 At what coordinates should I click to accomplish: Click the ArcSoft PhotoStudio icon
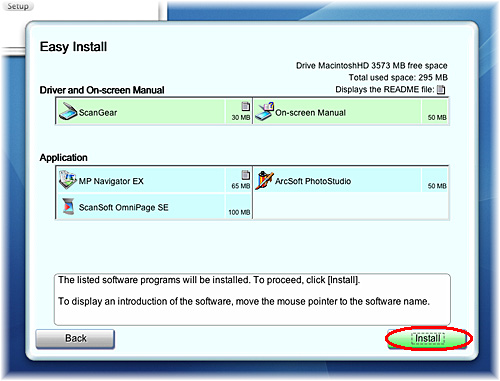pos(265,180)
